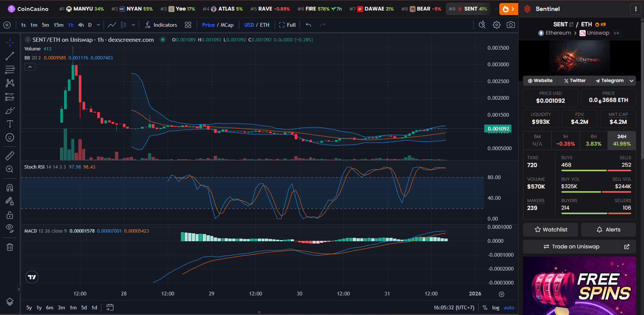The image size is (644, 315).
Task: Open the chart type line icon
Action: pos(112,25)
